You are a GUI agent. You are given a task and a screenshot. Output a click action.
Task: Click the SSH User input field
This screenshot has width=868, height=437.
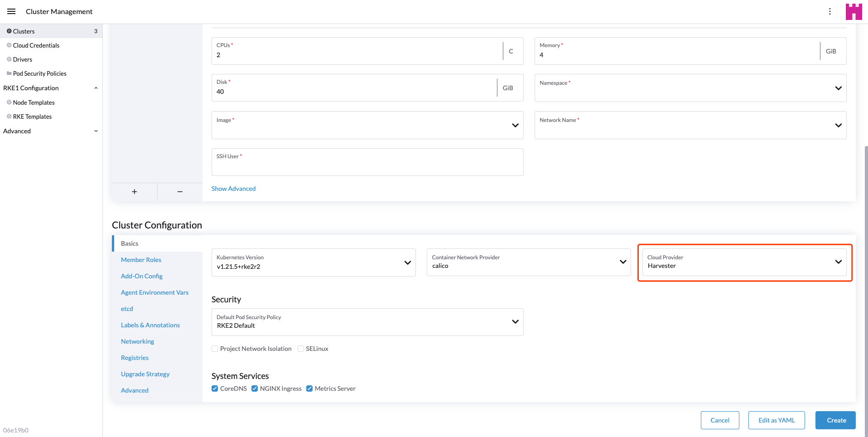[367, 165]
